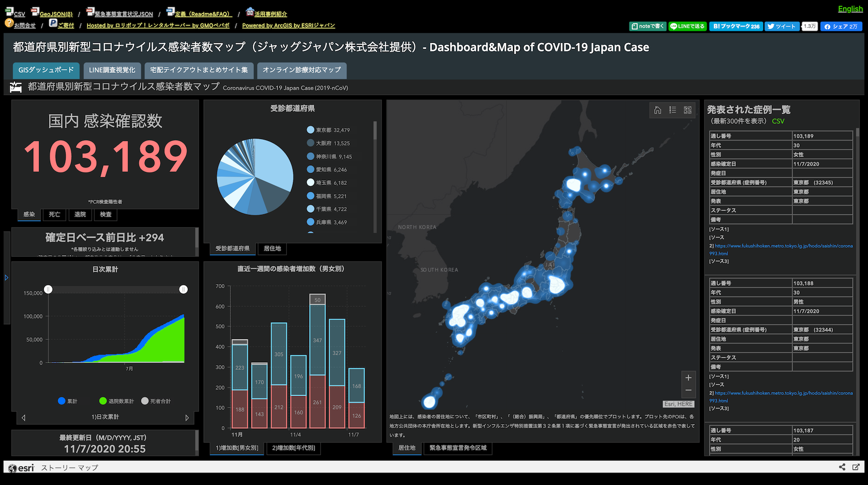
Task: Open the map legend list icon
Action: pyautogui.click(x=672, y=110)
